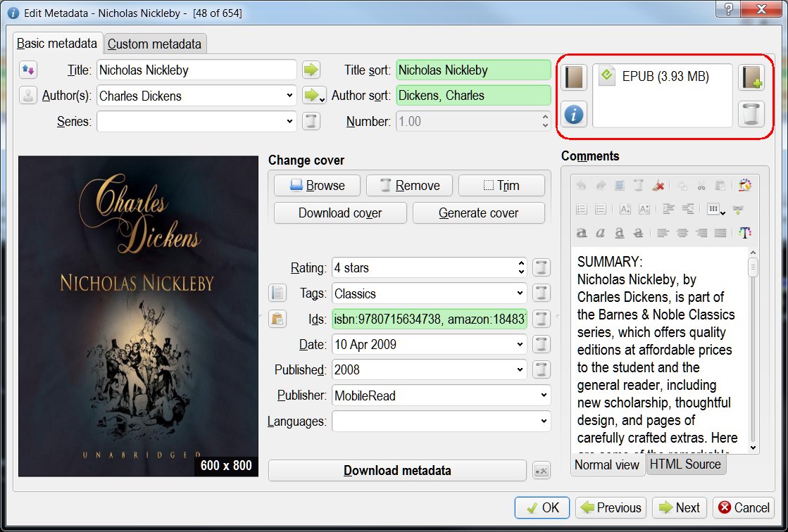
Task: Open the Published date dropdown
Action: coord(520,369)
